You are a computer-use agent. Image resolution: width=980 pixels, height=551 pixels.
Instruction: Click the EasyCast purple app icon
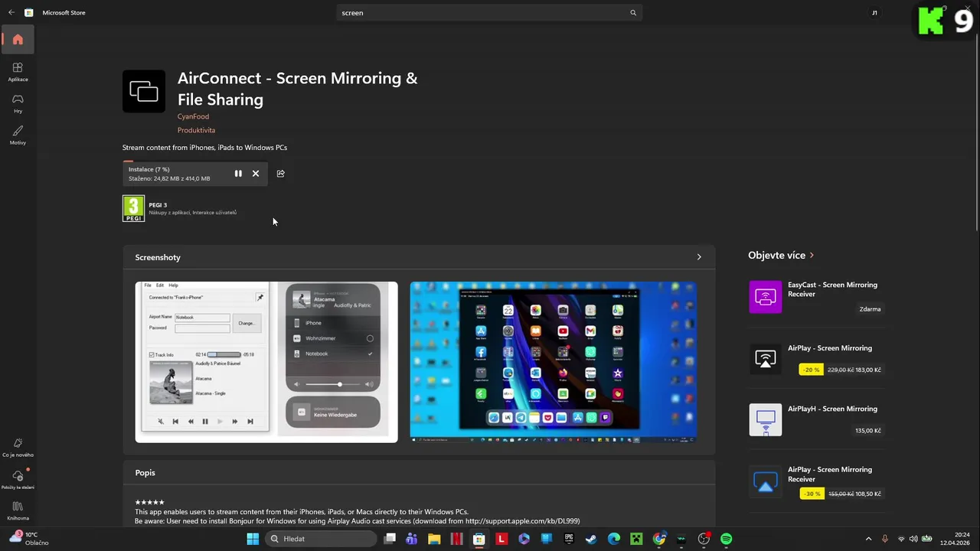(x=766, y=297)
